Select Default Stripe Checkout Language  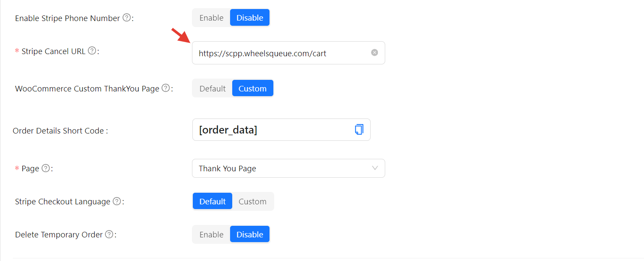[213, 201]
